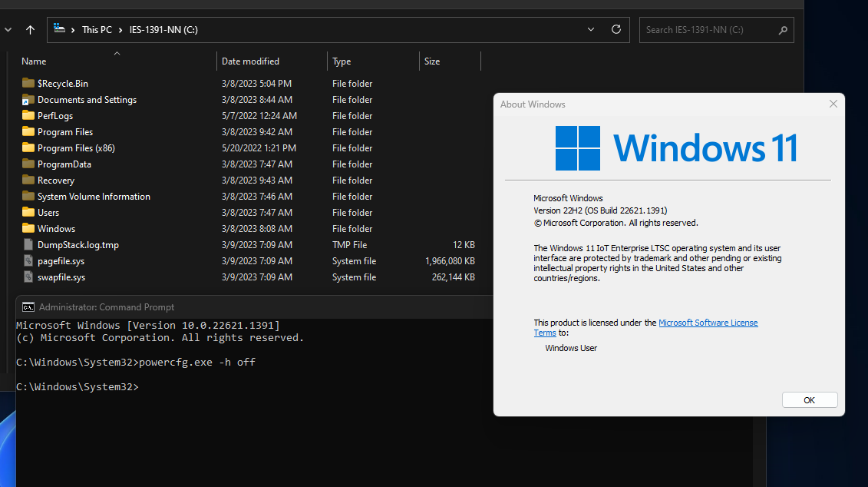This screenshot has height=487, width=868.
Task: Close the About Windows dialog
Action: point(833,104)
